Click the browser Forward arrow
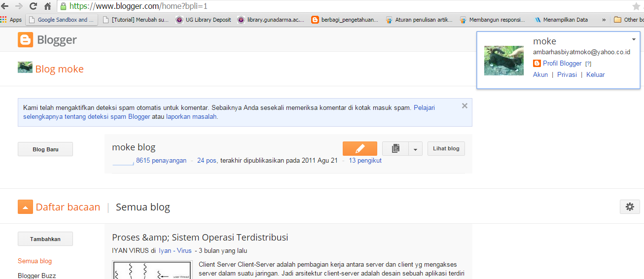644x279 pixels. tap(19, 6)
